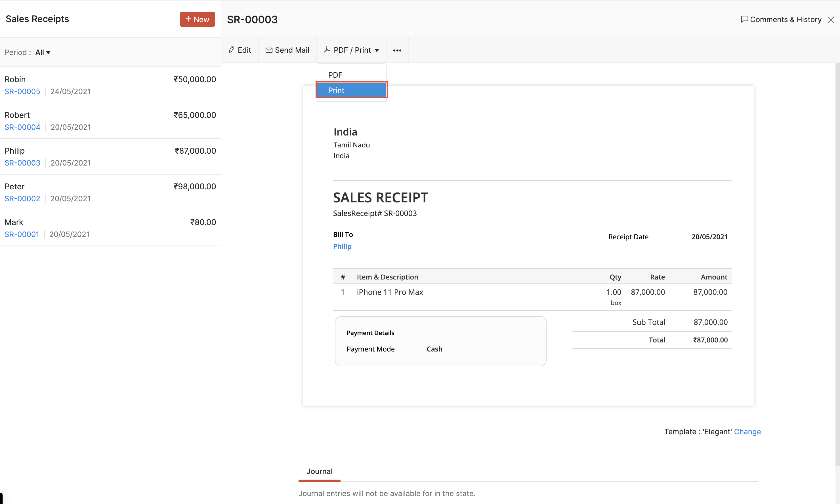This screenshot has height=504, width=840.
Task: Click Change template link
Action: (x=747, y=431)
